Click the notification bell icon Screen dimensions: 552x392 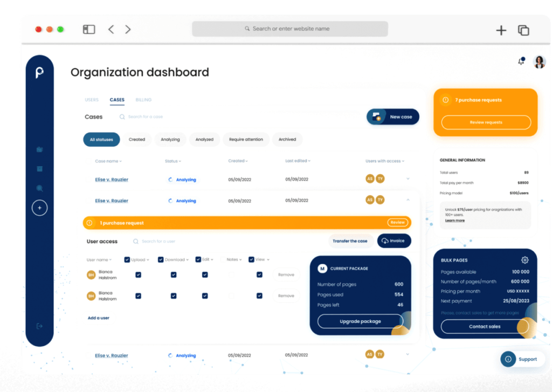[x=521, y=61]
